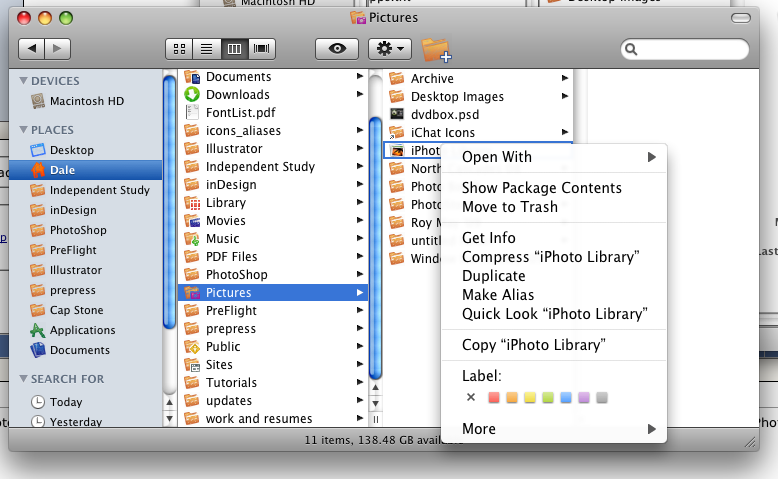Expand the Documents folder column arrow
This screenshot has height=479, width=778.
pyautogui.click(x=360, y=76)
